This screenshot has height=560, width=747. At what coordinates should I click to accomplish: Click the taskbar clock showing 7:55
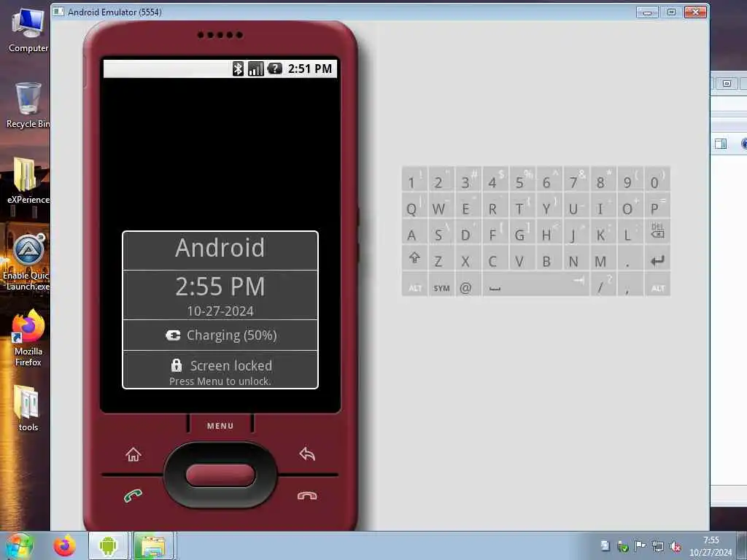[x=711, y=546]
